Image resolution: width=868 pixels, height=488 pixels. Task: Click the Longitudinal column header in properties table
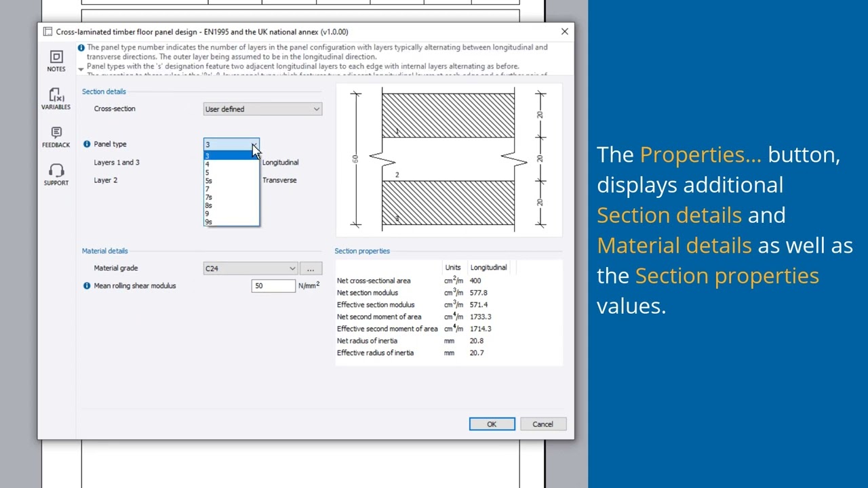[488, 267]
